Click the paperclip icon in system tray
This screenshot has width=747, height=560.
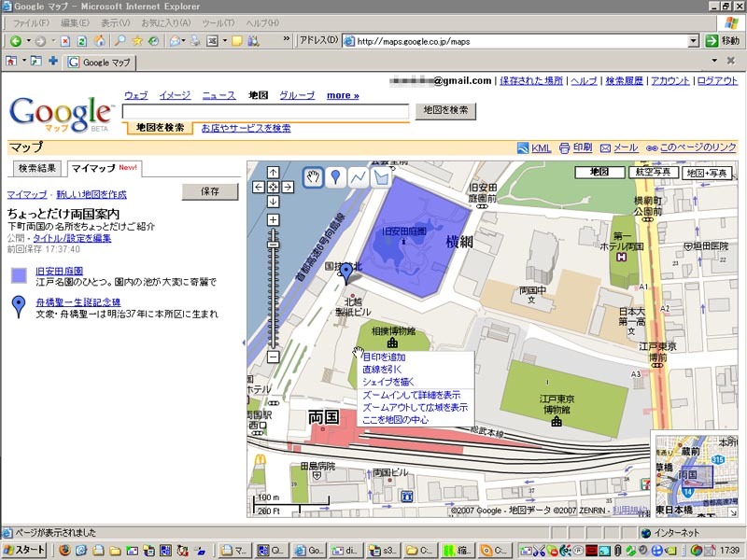coord(618,551)
